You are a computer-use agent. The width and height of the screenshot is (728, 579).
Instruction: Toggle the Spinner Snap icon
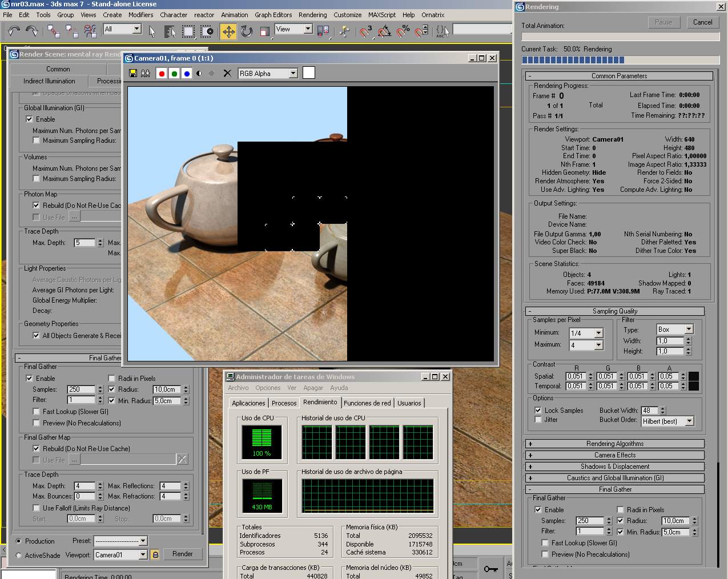(421, 31)
